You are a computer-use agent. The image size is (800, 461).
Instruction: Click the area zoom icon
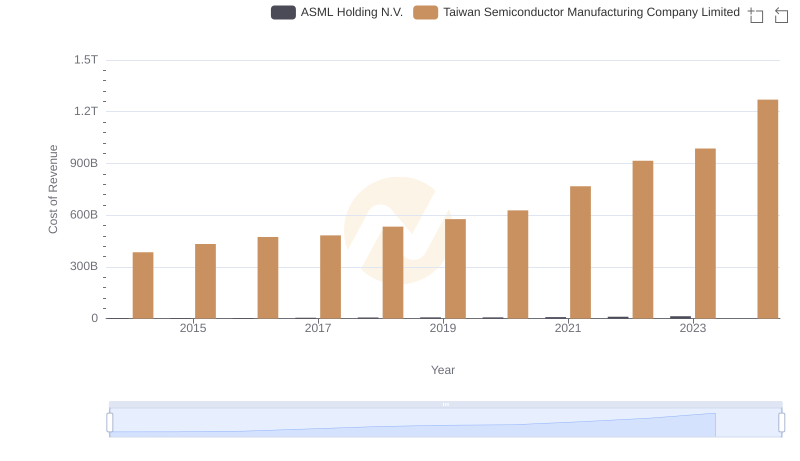click(756, 15)
